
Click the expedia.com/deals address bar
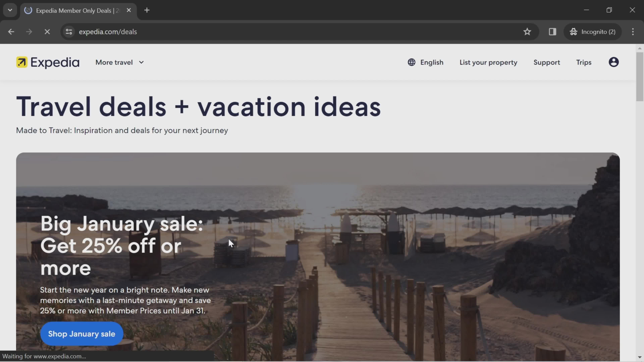[108, 31]
